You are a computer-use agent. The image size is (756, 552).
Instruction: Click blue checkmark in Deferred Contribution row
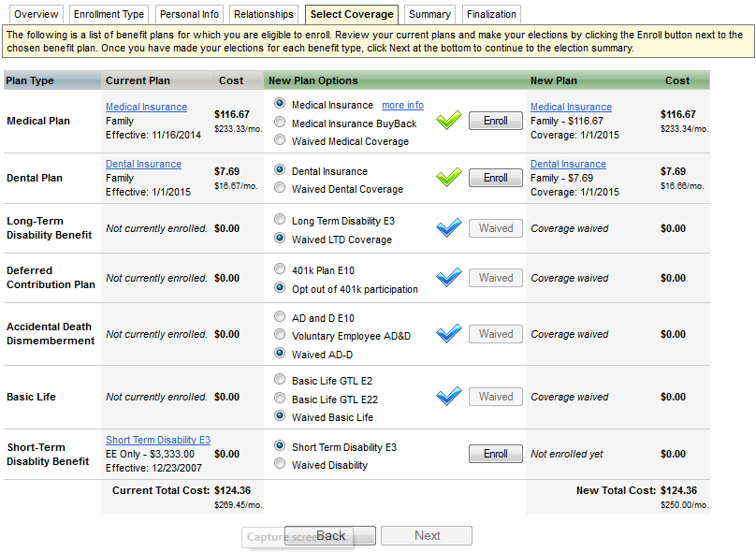coord(449,278)
